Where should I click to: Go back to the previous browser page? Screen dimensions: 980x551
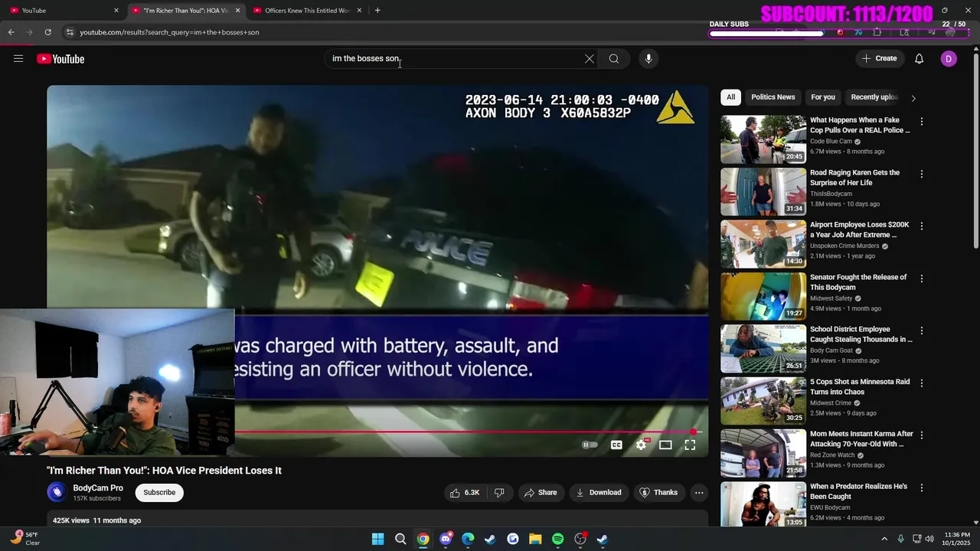[x=11, y=32]
